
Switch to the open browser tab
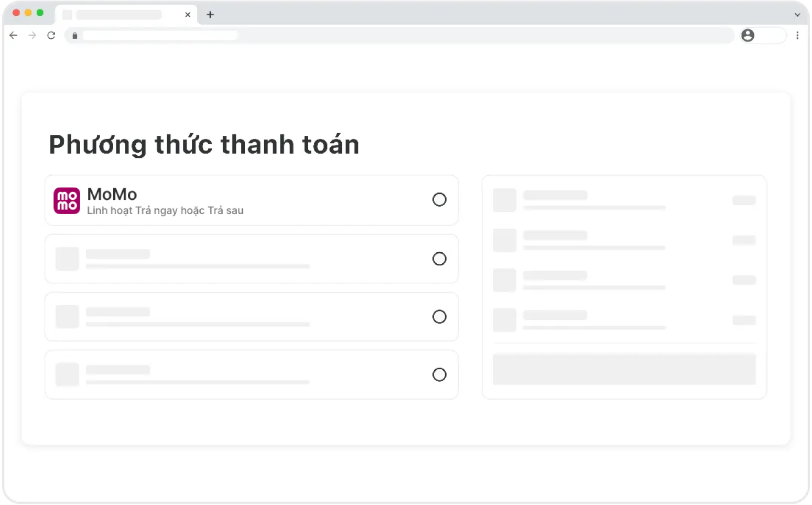pyautogui.click(x=119, y=15)
